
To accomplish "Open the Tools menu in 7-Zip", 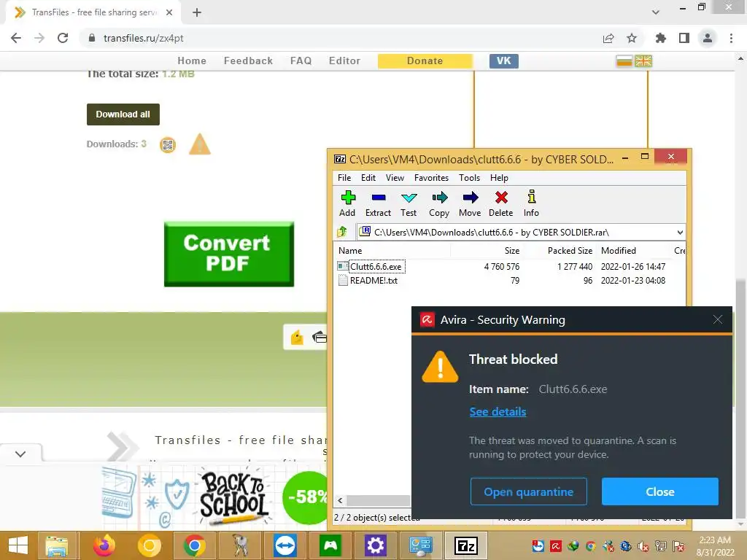I will 469,178.
